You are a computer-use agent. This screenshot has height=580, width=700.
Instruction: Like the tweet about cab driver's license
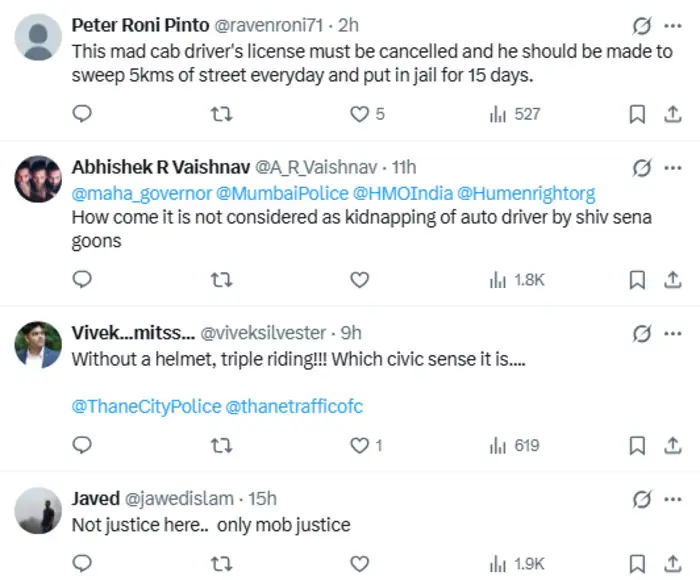[x=367, y=114]
